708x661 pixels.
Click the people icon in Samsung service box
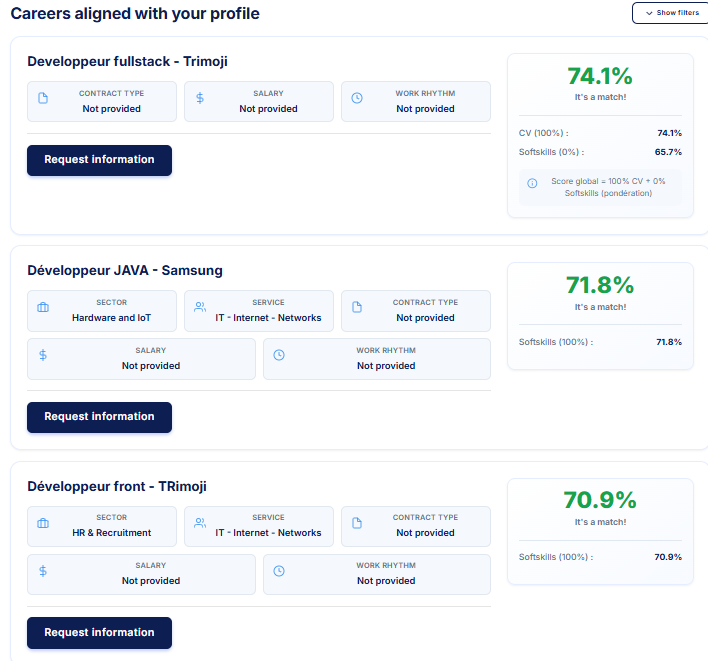(x=200, y=307)
